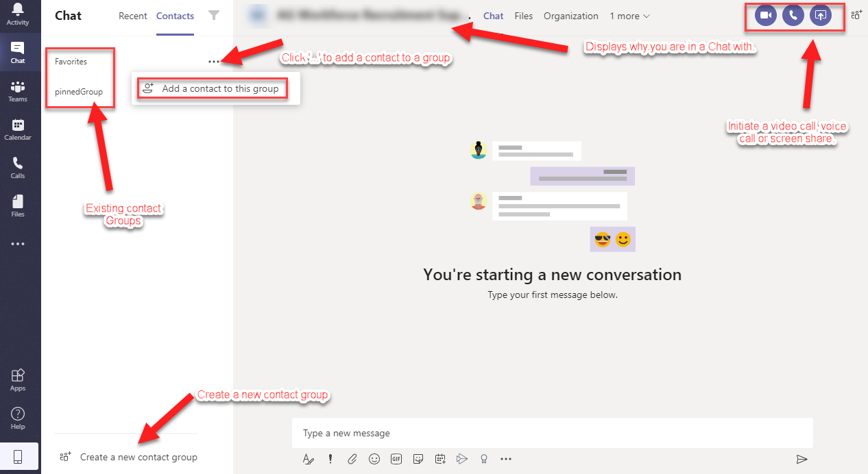The image size is (868, 474).
Task: Click the "Type a new message" box
Action: tap(553, 433)
